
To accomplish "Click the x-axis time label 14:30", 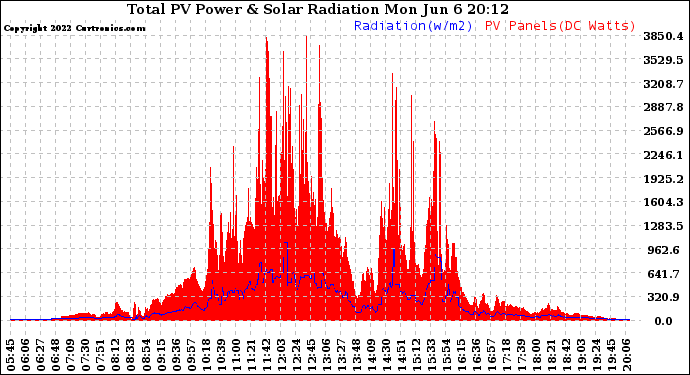I will pyautogui.click(x=386, y=355).
